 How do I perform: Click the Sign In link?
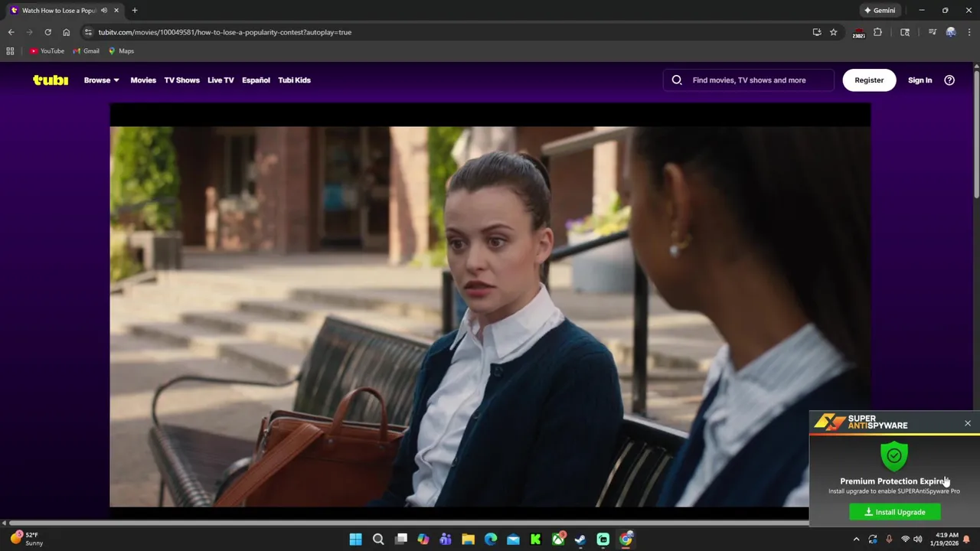(x=920, y=80)
